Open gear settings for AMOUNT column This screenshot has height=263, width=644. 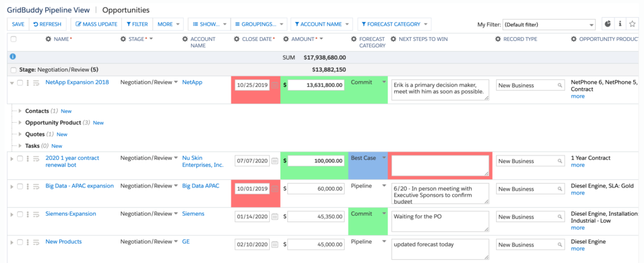coord(286,39)
